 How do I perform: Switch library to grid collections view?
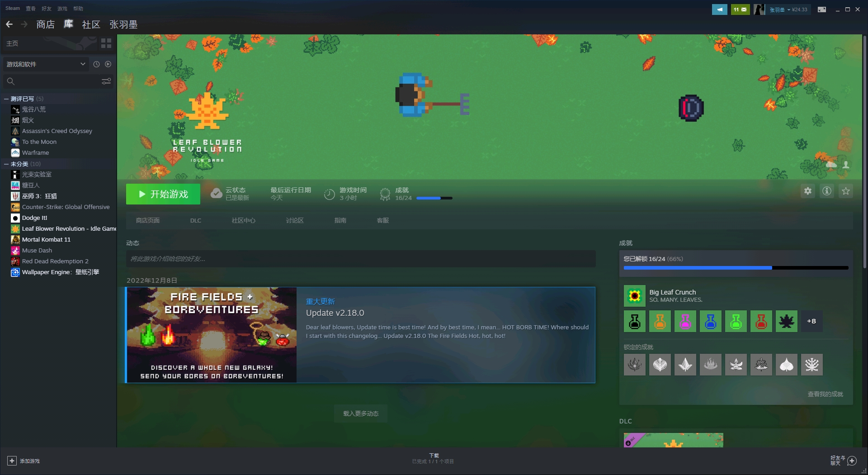click(x=106, y=43)
